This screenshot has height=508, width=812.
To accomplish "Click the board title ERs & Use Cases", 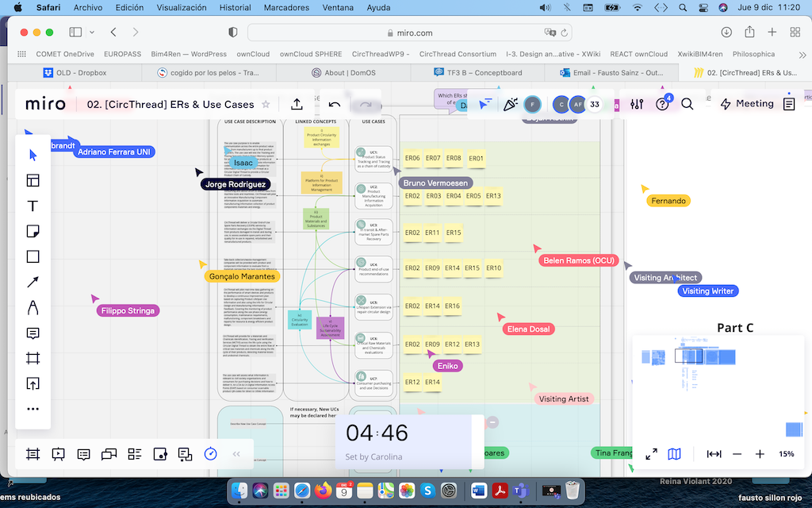I will point(170,104).
